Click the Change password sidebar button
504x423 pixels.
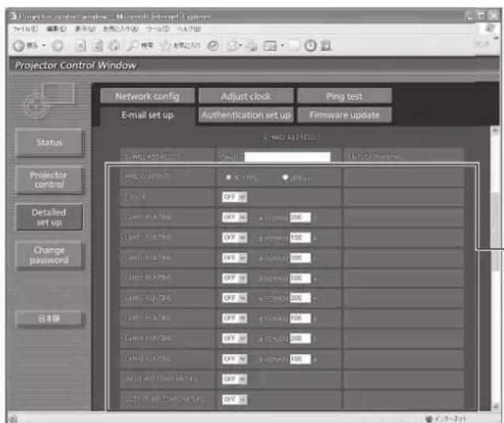pos(49,255)
